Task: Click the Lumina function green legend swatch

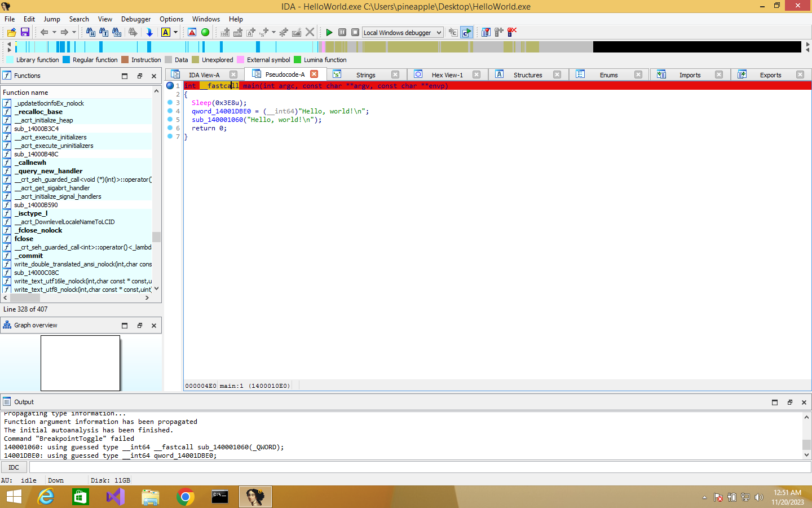Action: click(297, 60)
